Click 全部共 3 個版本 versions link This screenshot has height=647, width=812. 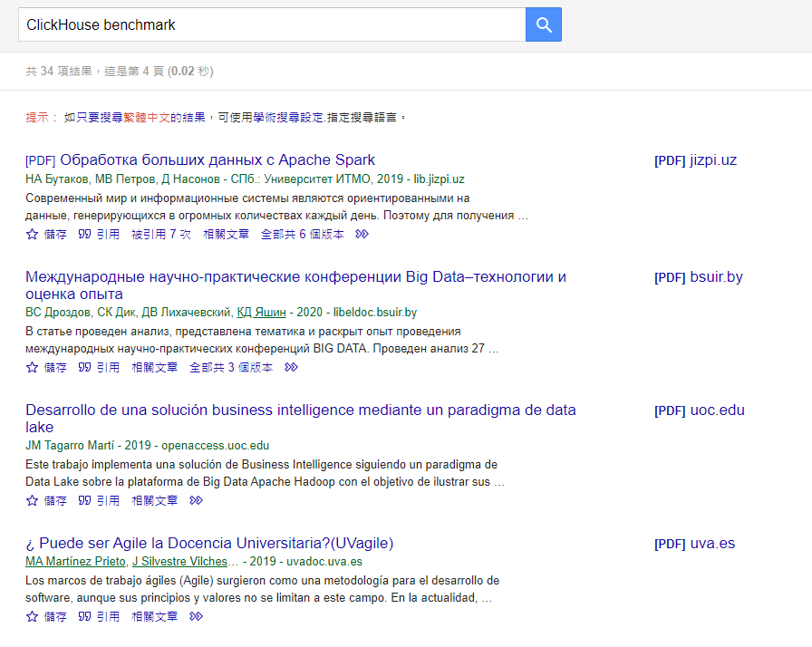[x=231, y=367]
